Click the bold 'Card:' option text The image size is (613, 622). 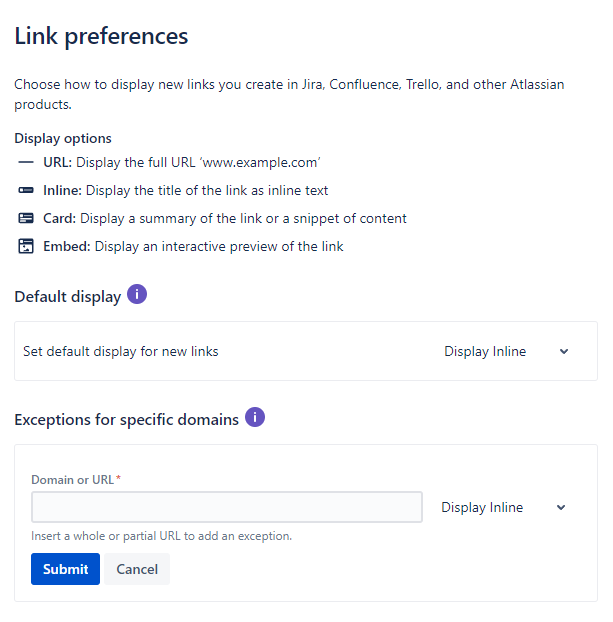coord(60,218)
